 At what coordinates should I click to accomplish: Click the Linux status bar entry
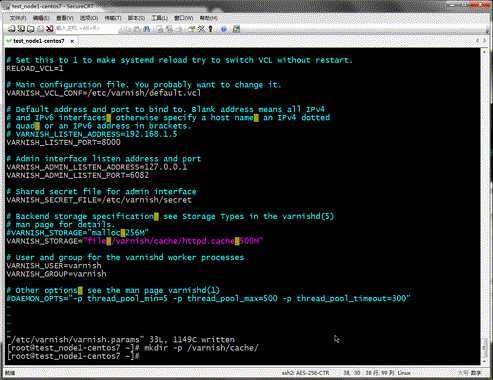click(x=404, y=373)
